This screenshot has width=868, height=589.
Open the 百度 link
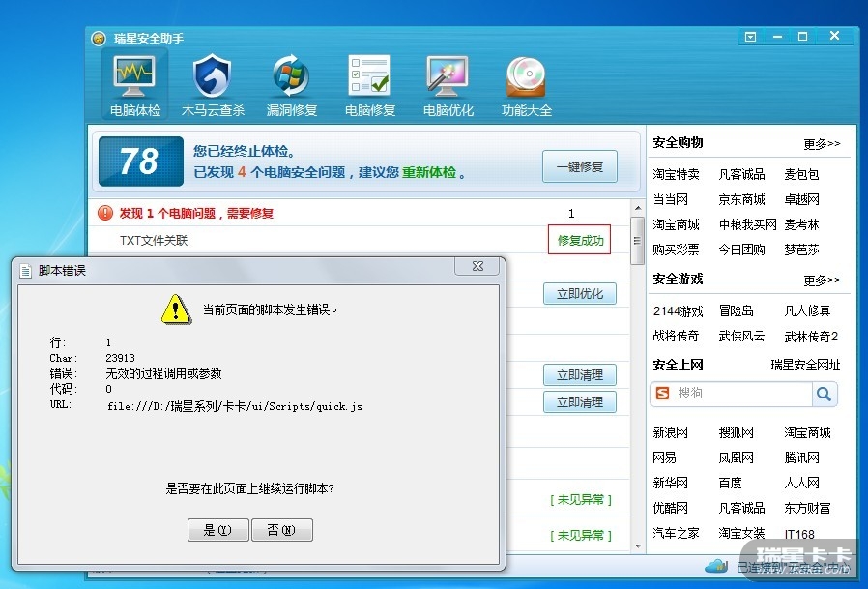tap(730, 483)
